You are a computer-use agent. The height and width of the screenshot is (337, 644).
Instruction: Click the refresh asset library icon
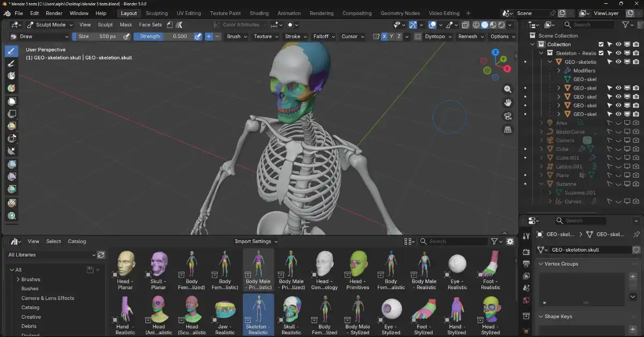(x=101, y=255)
